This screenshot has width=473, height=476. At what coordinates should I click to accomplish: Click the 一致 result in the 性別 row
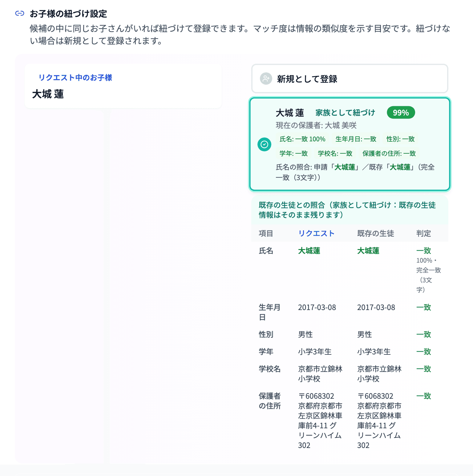point(423,334)
